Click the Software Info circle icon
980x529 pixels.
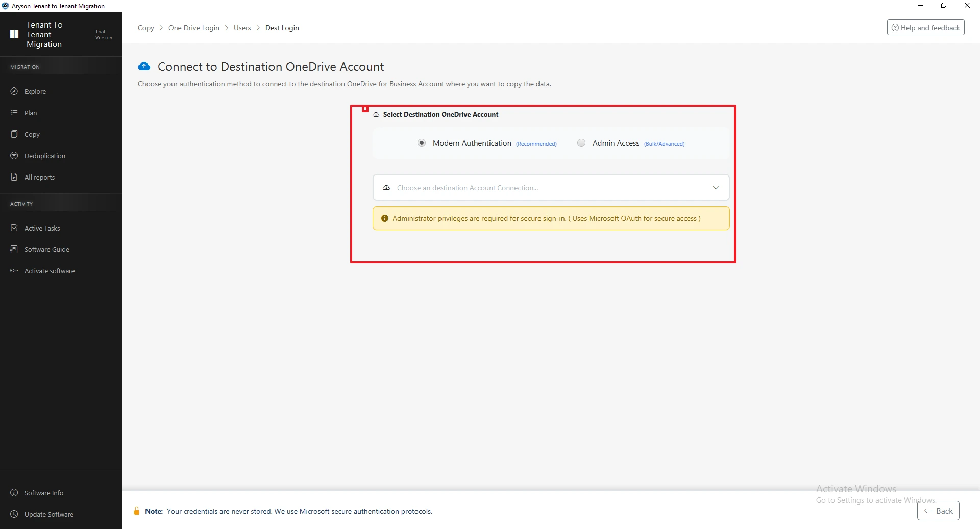[x=14, y=493]
